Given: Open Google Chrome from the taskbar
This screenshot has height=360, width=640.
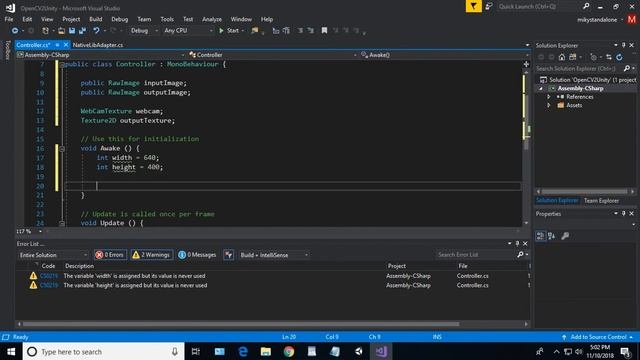Looking at the screenshot, I should (x=289, y=351).
